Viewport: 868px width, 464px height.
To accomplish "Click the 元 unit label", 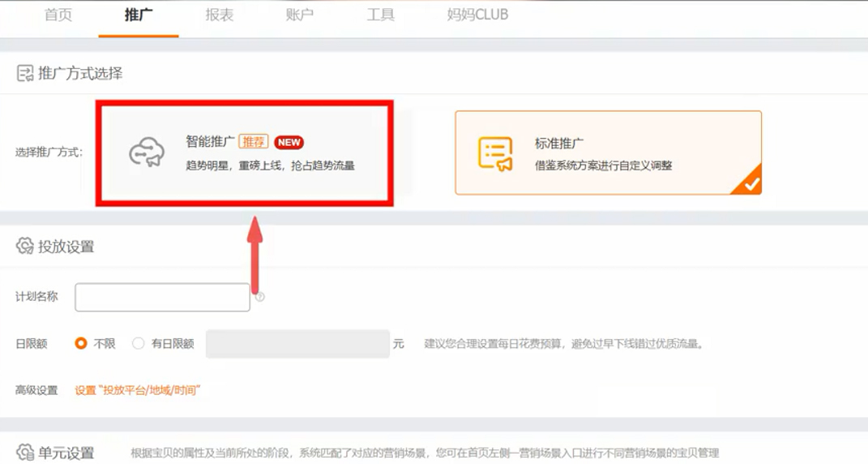I will coord(399,344).
